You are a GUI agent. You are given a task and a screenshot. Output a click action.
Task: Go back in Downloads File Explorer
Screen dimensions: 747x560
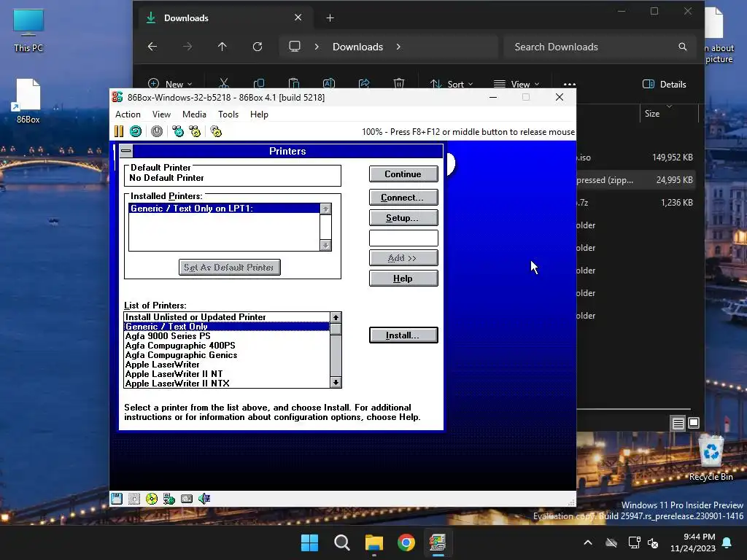152,47
